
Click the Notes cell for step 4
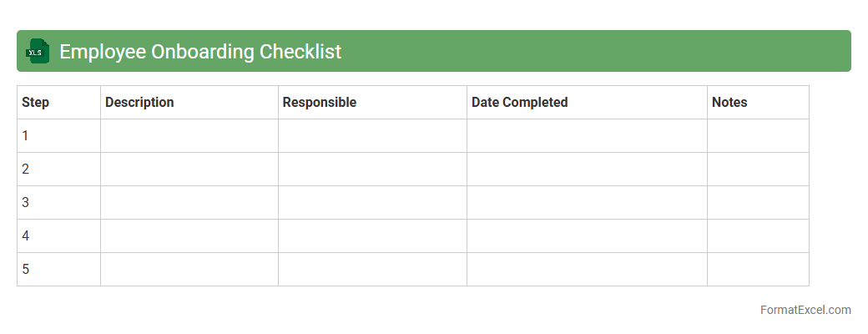[x=758, y=236]
